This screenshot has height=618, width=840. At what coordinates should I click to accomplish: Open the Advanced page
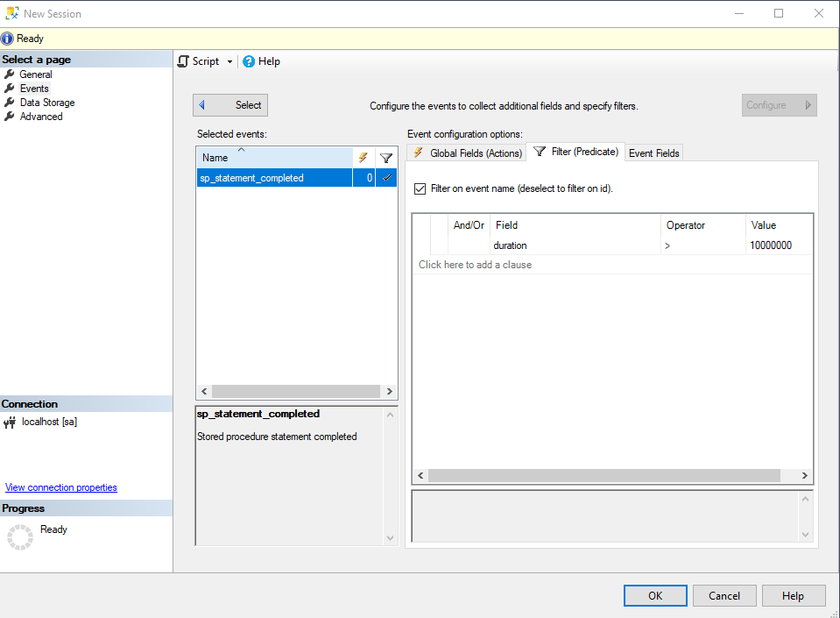coord(41,117)
